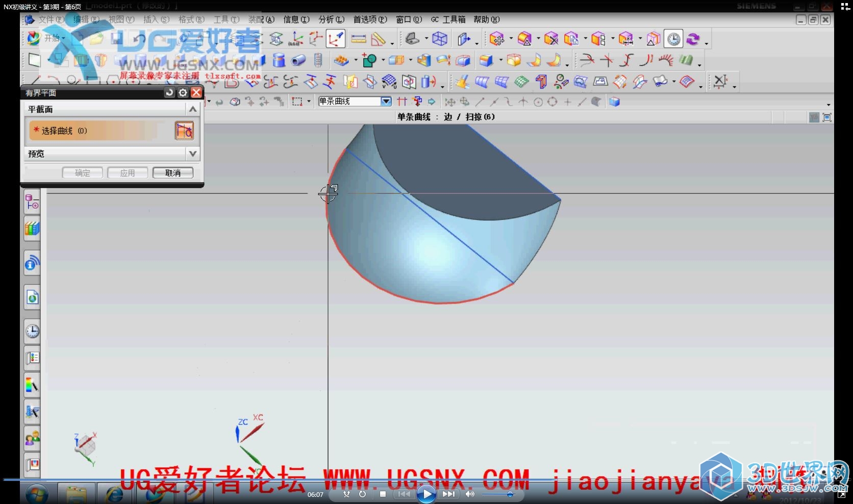Click the Thread feature icon
The width and height of the screenshot is (853, 504).
coord(318,60)
